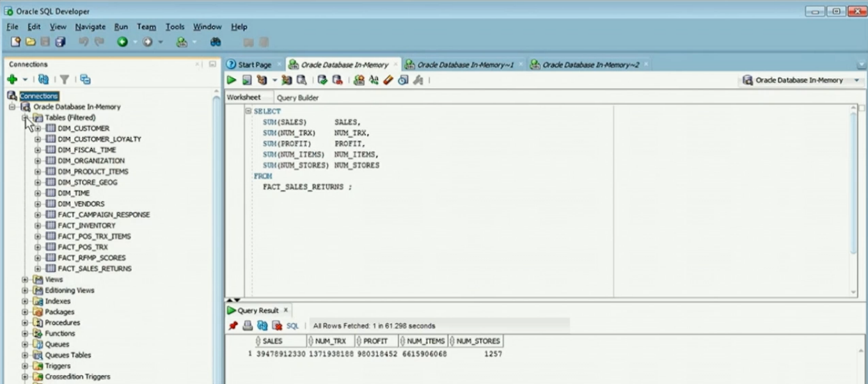Select the FACT_POS_TRX_ITEMS table
868x384 pixels.
94,236
